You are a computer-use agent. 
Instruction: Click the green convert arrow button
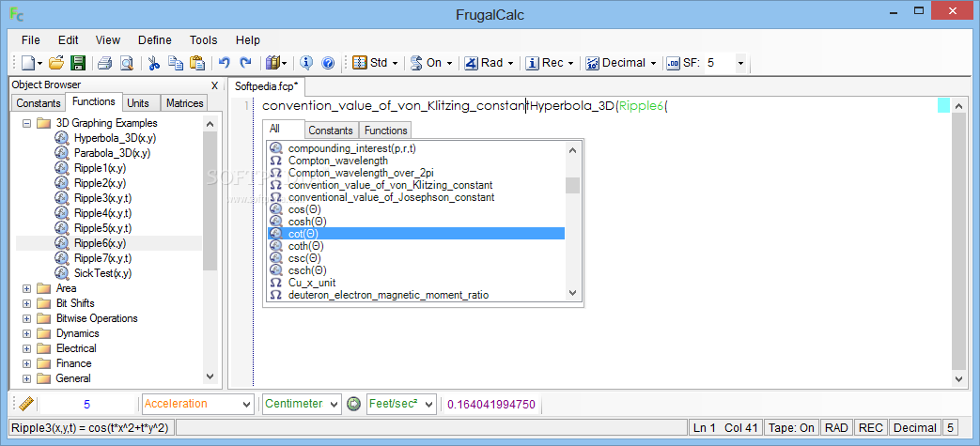[354, 404]
